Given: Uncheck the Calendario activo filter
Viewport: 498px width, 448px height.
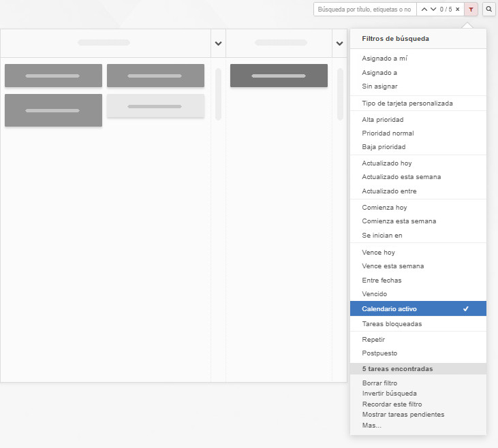Looking at the screenshot, I should [x=418, y=308].
